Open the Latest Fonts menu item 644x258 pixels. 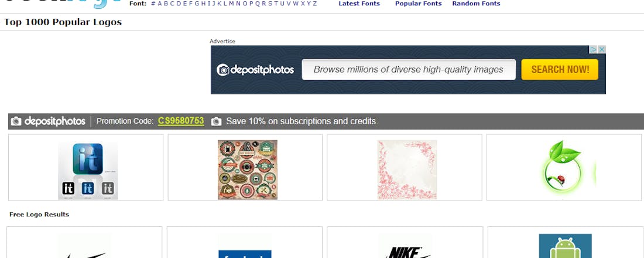359,4
